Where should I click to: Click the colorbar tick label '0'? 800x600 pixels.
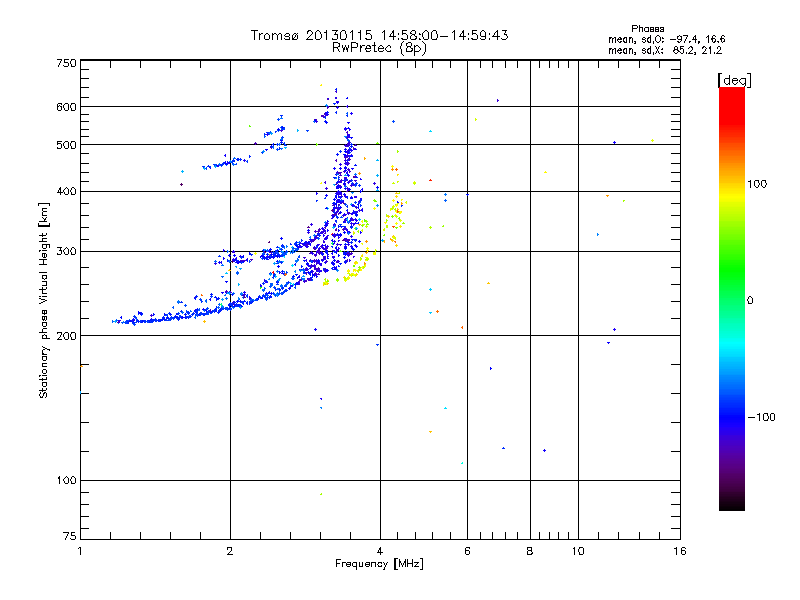pyautogui.click(x=750, y=301)
